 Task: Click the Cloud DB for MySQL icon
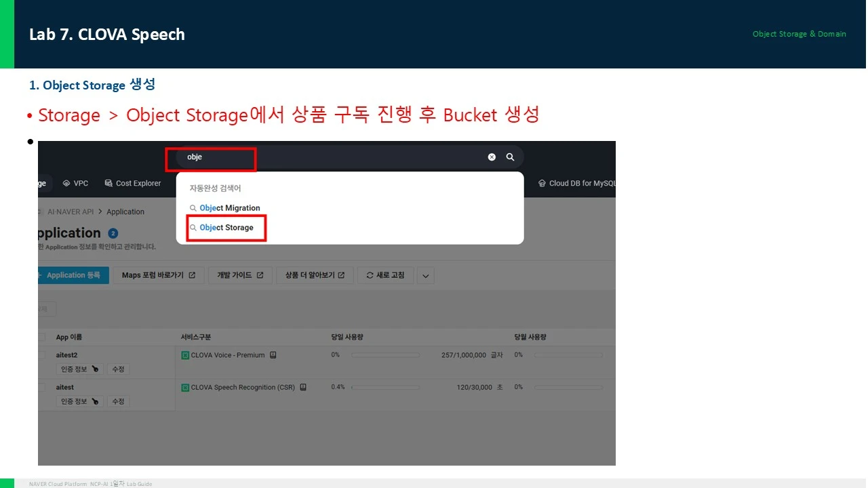(x=542, y=183)
